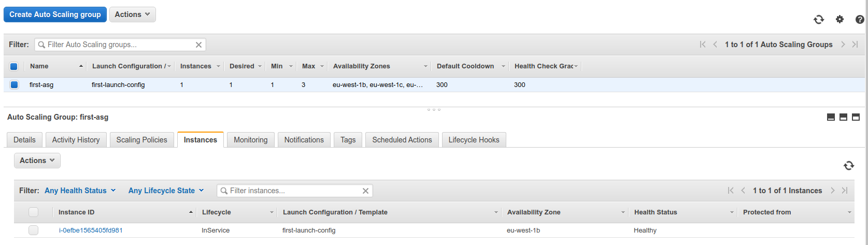Expand Any Lifecycle State filter
The height and width of the screenshot is (245, 868).
166,191
